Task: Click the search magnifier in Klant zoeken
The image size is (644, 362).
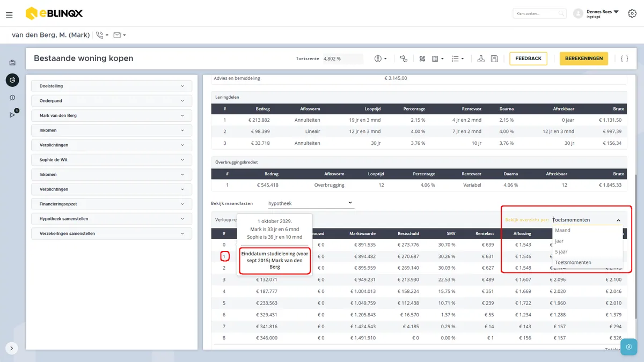Action: point(561,13)
